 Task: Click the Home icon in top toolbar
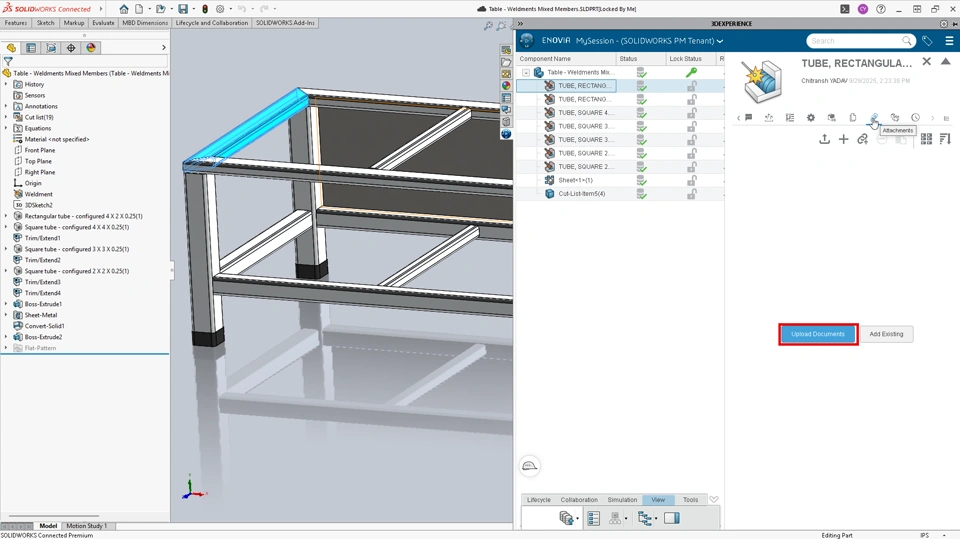(x=124, y=9)
